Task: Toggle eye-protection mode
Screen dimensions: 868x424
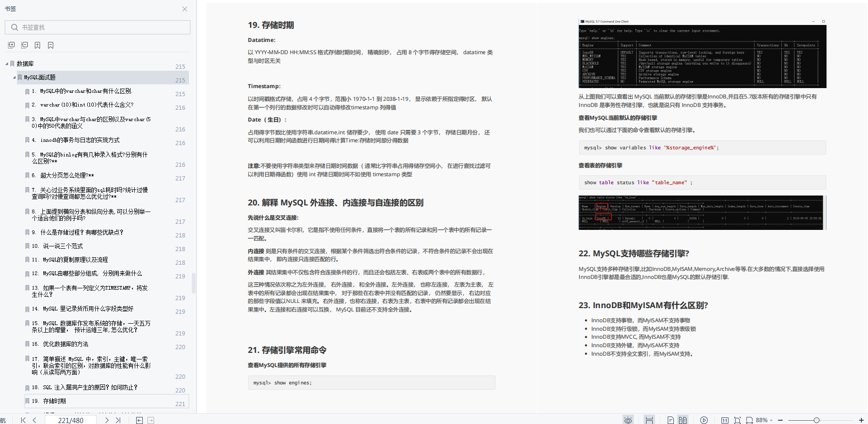Action: coord(628,420)
